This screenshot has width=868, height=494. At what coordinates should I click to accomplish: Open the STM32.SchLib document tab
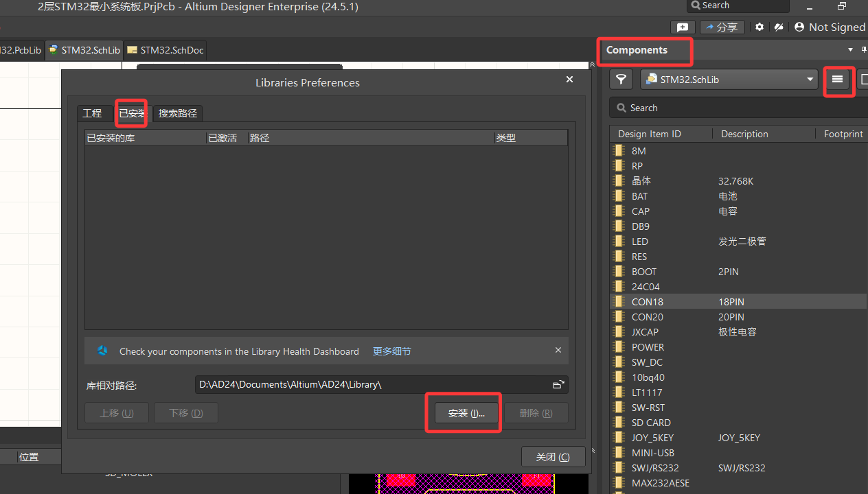tap(84, 50)
